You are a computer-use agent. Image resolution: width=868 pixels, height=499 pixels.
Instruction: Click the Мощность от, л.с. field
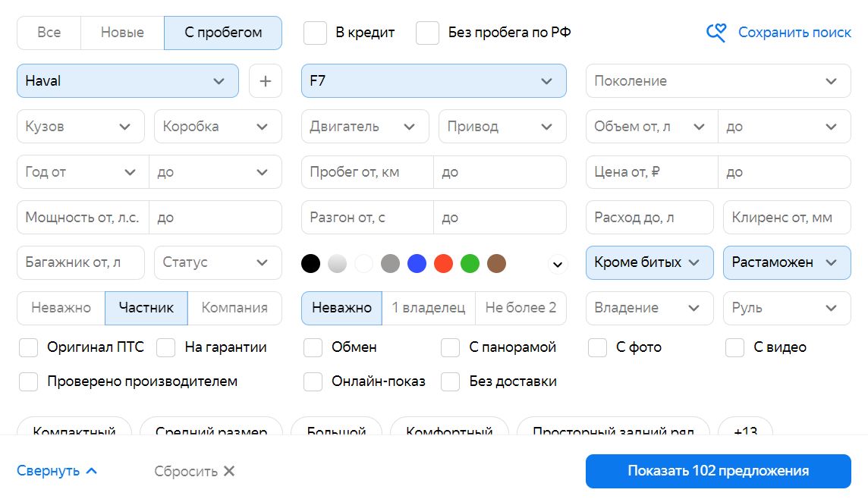coord(83,218)
